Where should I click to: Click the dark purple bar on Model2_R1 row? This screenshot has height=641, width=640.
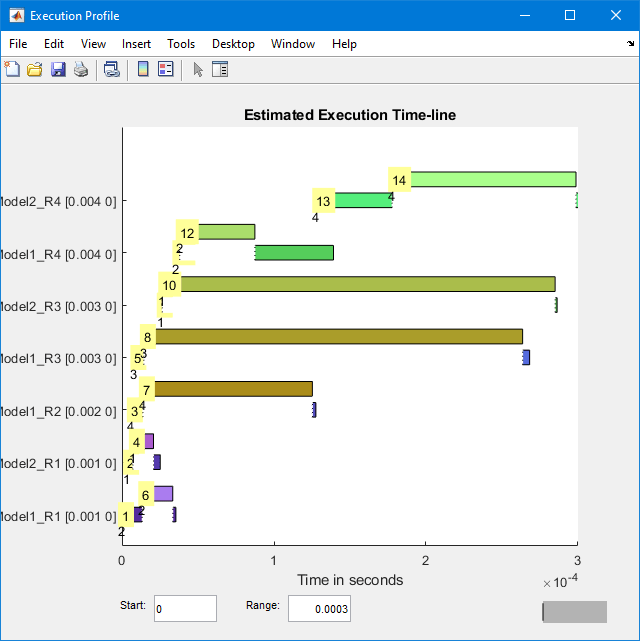157,462
